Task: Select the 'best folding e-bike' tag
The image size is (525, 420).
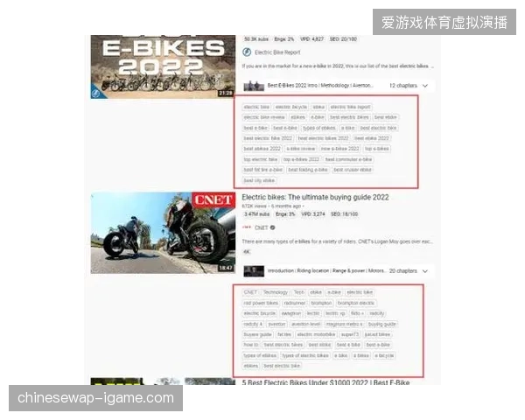Action: 308,170
